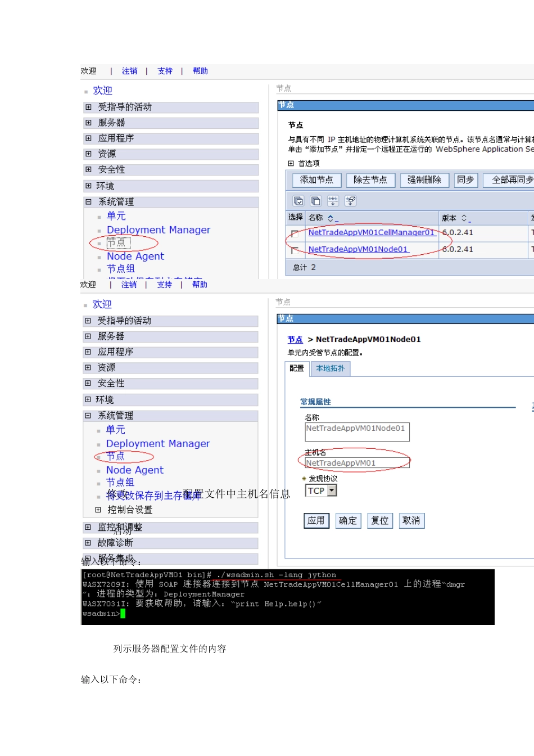The width and height of the screenshot is (534, 756).
Task: Click the 名称 input field
Action: [357, 431]
